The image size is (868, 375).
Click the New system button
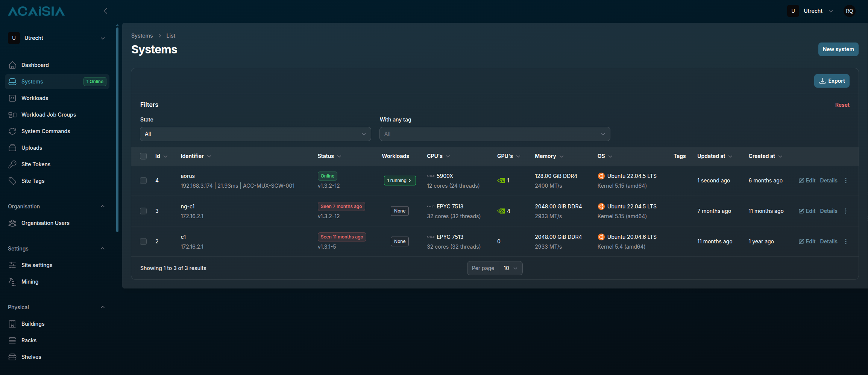point(838,49)
